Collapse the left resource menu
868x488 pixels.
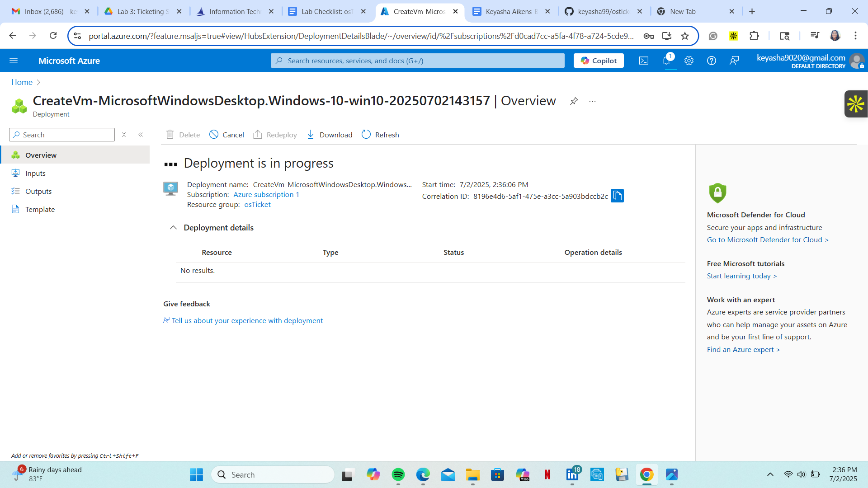141,135
